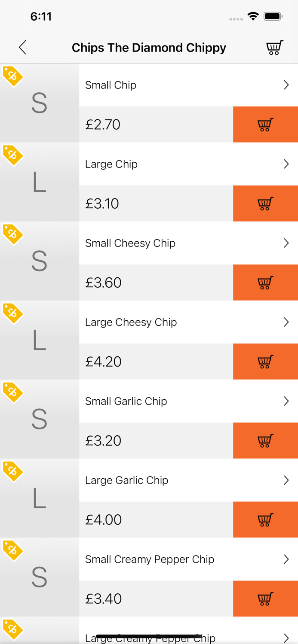Add Small Garlic Chip to the cart
Image resolution: width=298 pixels, height=644 pixels.
[265, 440]
